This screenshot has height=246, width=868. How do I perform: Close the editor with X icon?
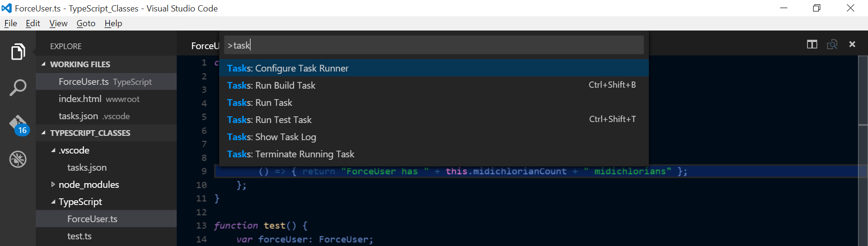[x=852, y=44]
